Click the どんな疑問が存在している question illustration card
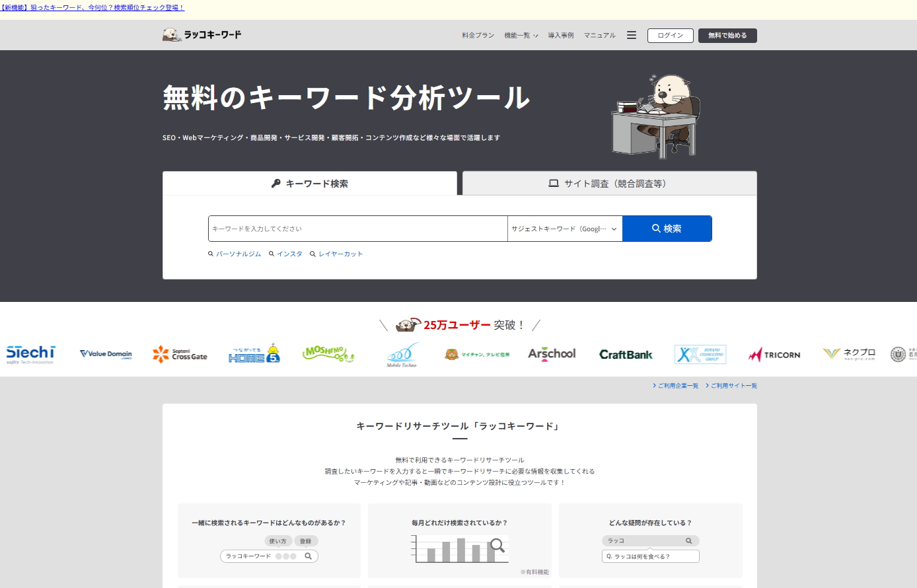917x588 pixels. (x=651, y=540)
